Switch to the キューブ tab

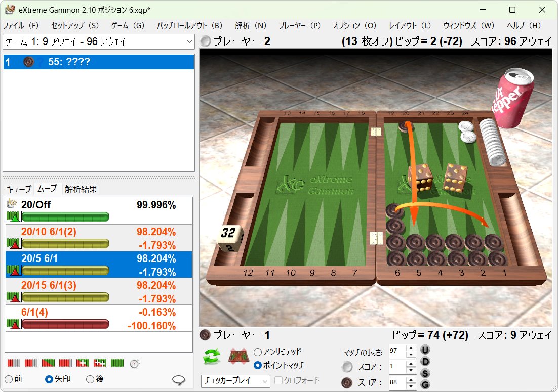(19, 189)
